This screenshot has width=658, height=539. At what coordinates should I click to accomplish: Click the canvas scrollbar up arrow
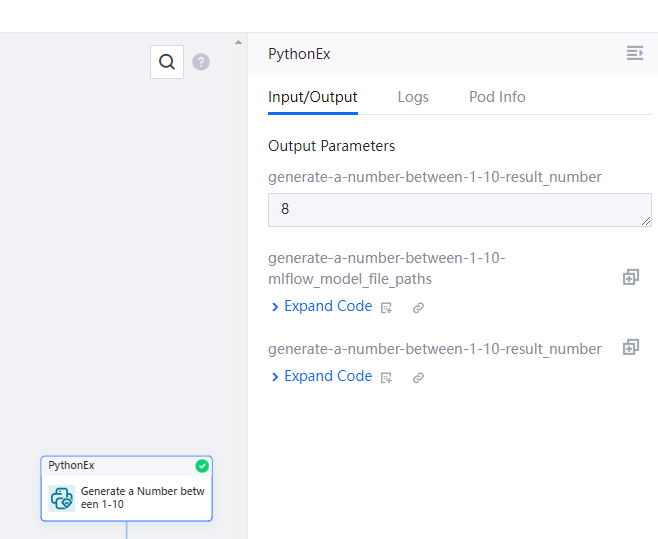[238, 42]
